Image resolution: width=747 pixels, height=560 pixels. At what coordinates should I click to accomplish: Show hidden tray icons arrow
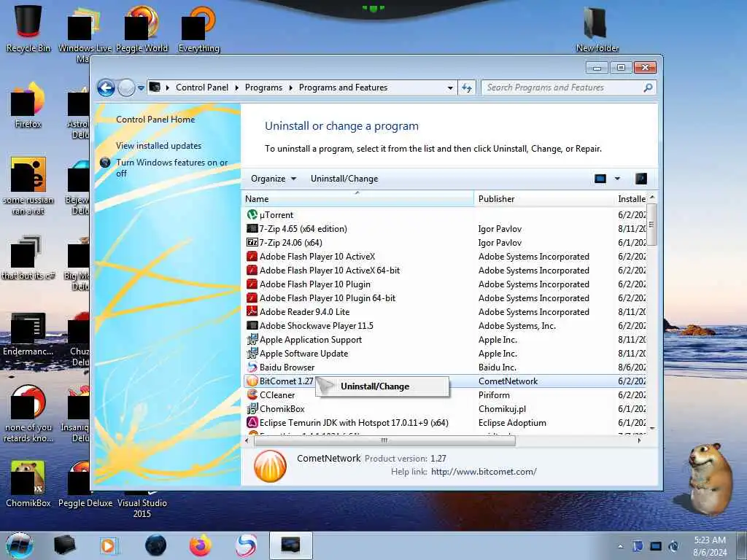point(620,546)
